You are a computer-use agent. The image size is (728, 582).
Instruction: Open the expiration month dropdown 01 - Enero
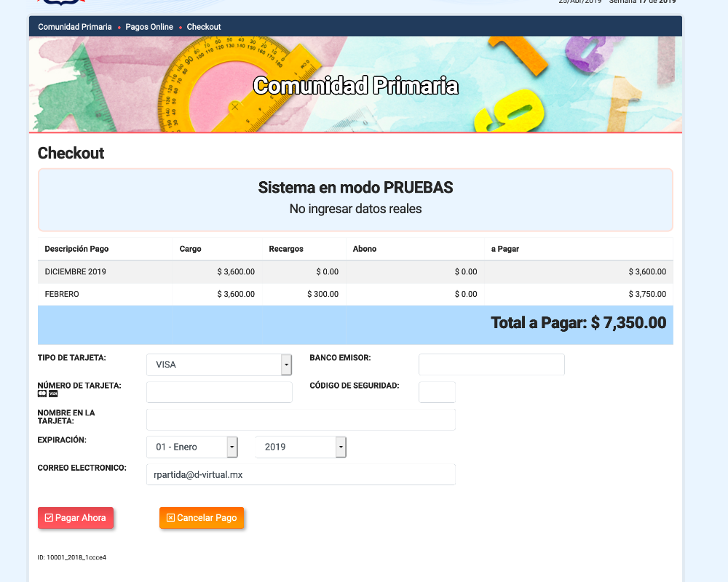click(192, 447)
